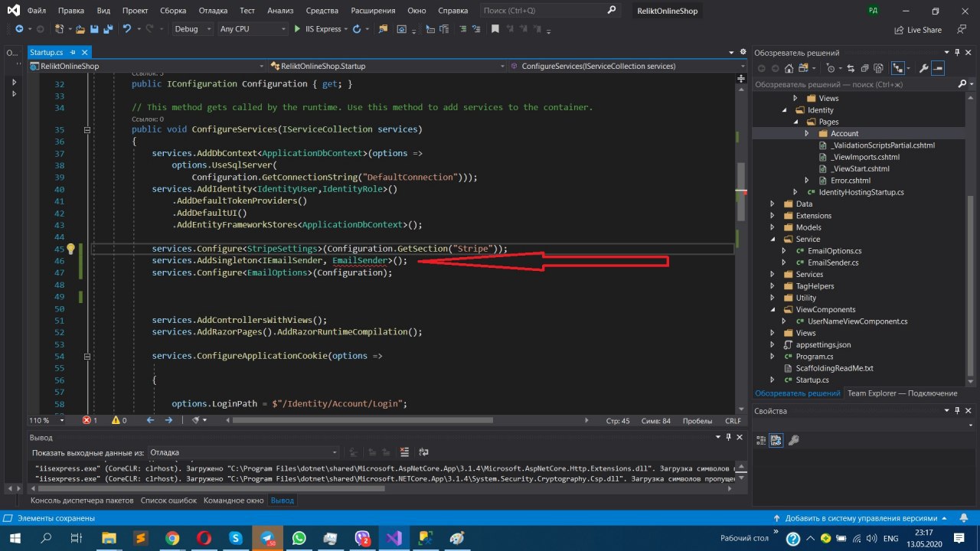This screenshot has height=551, width=980.
Task: Toggle word wrap in the output panel
Action: point(423,452)
